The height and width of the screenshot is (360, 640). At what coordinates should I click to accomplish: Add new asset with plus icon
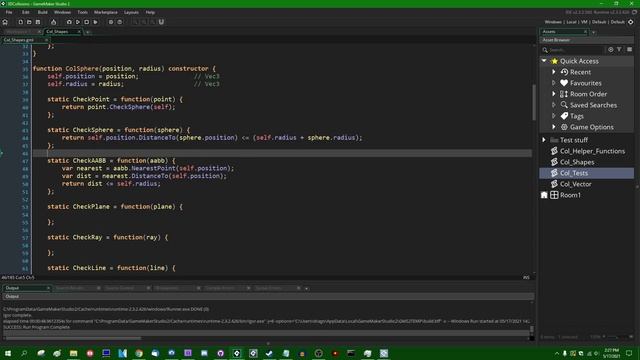(x=611, y=49)
